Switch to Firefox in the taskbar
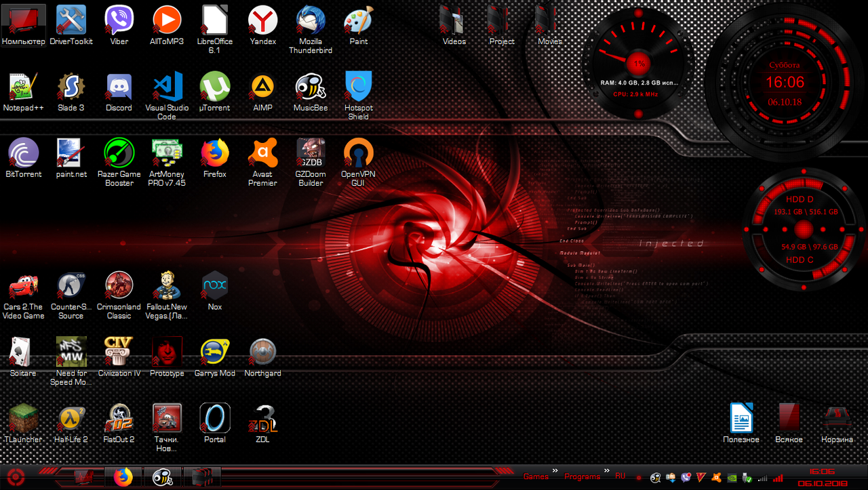Viewport: 868px width, 490px height. pos(123,478)
